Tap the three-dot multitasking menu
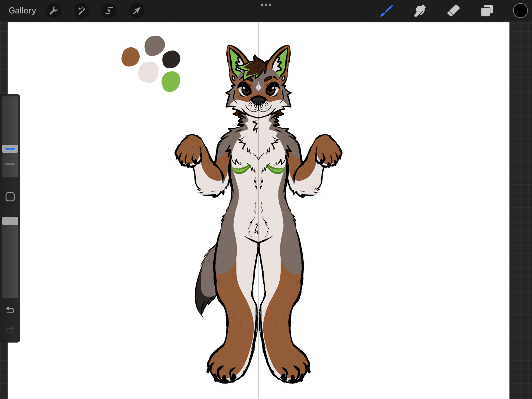 point(266,5)
